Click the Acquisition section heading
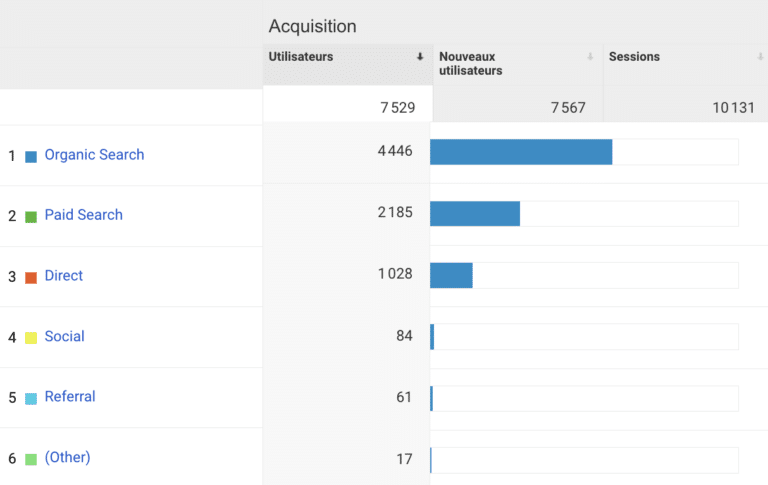 (x=312, y=26)
